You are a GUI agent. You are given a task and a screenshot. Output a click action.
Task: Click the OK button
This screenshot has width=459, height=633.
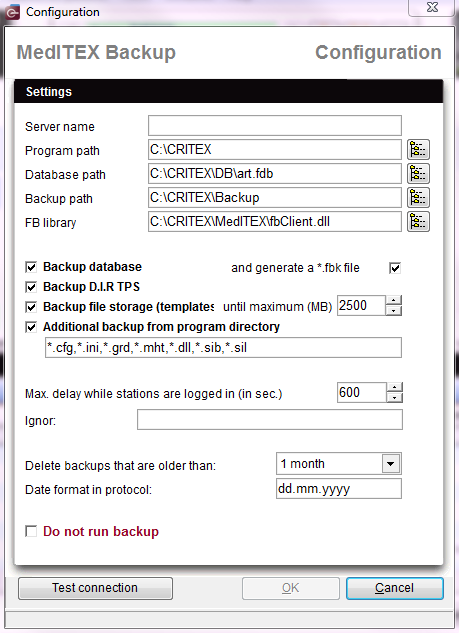pyautogui.click(x=291, y=588)
